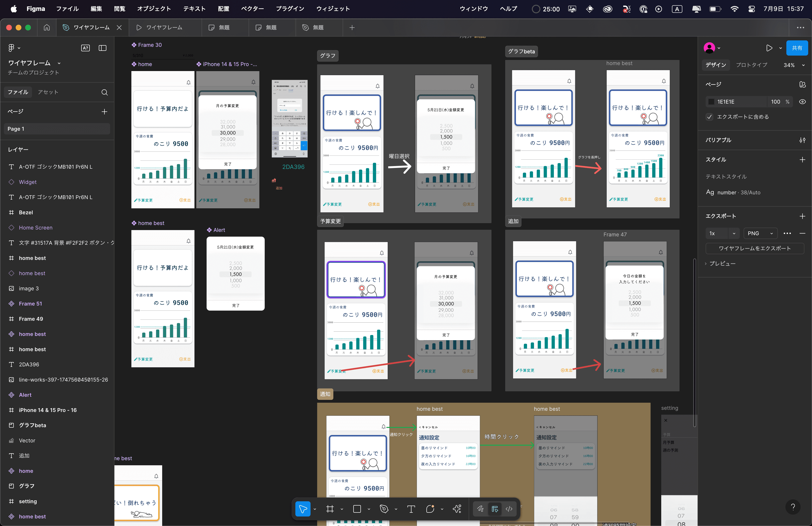Image resolution: width=812 pixels, height=526 pixels.
Task: Click the search icon in left panel
Action: tap(105, 92)
